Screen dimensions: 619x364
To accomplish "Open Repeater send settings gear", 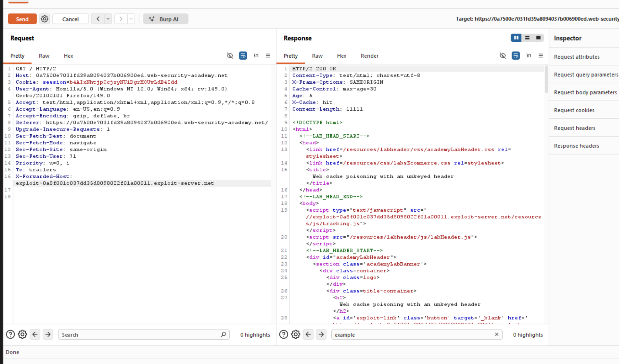I will 45,19.
